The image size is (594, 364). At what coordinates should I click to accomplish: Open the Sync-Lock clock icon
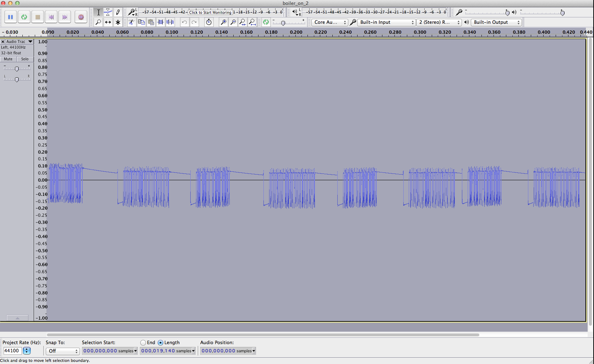pyautogui.click(x=209, y=22)
